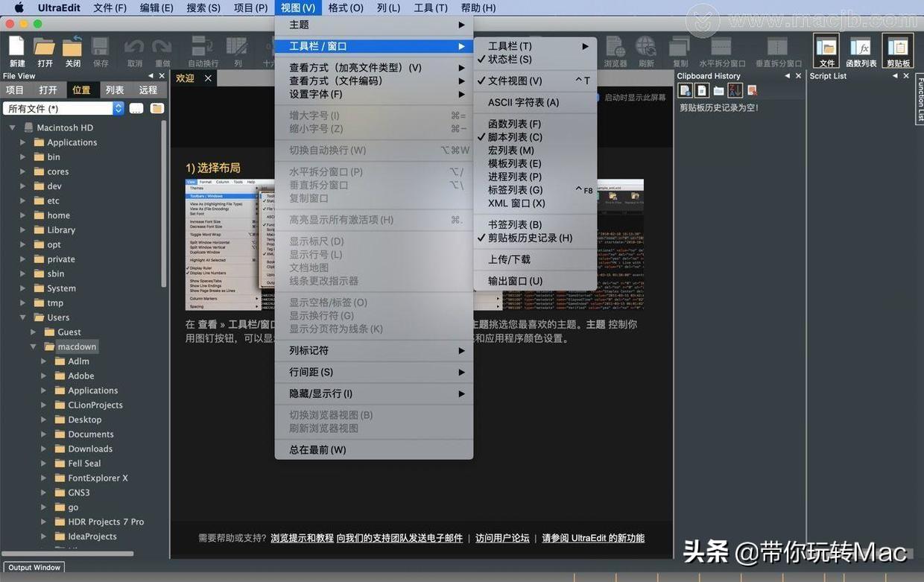The width and height of the screenshot is (924, 582).
Task: Click the Output Window button
Action: pos(34,567)
